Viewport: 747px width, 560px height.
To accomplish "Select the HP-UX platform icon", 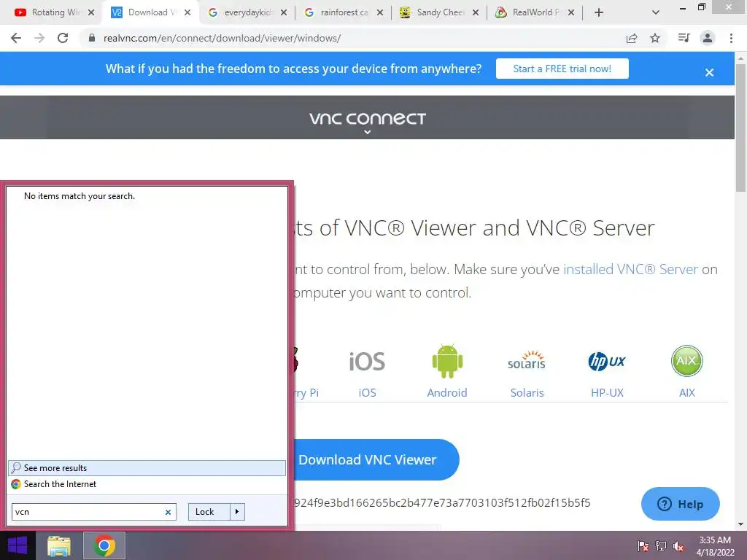I will 607,361.
